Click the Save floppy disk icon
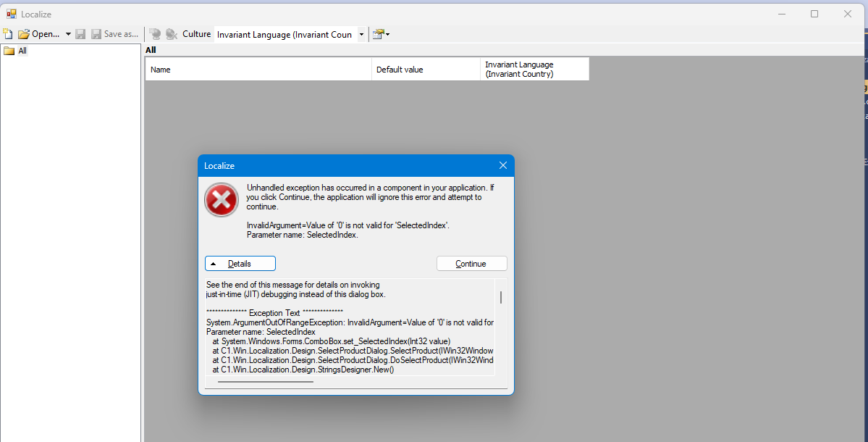Screen dimensions: 868x442 (x=80, y=34)
